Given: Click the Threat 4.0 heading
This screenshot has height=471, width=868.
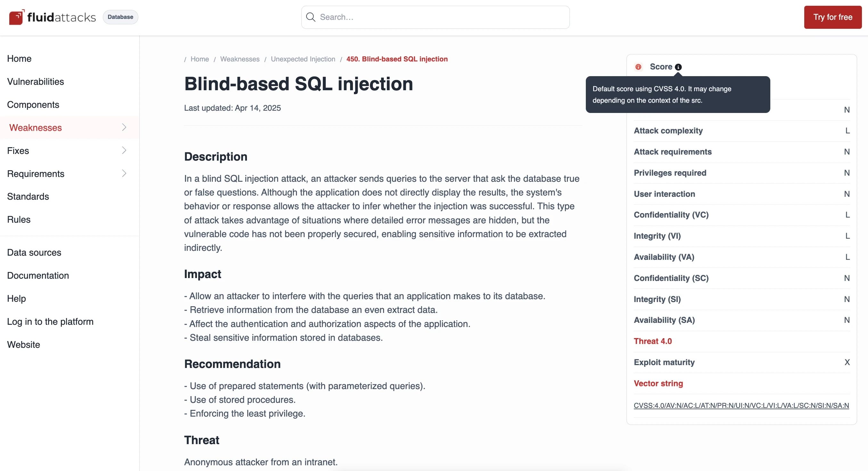Looking at the screenshot, I should click(653, 341).
